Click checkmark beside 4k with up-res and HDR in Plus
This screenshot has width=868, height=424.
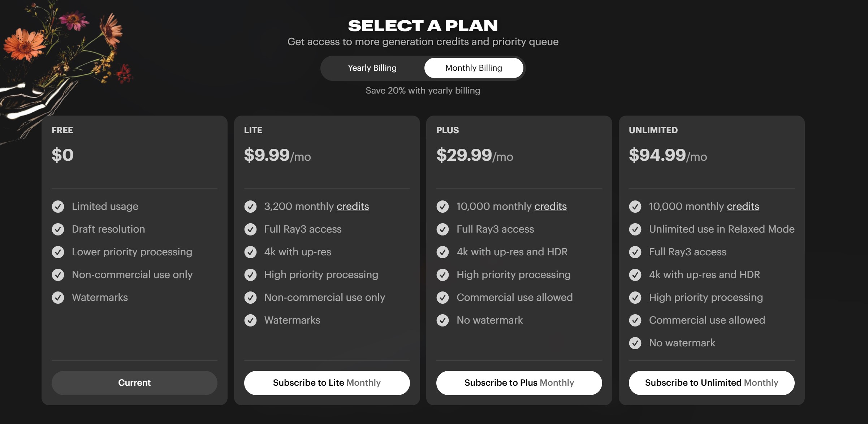[x=442, y=252]
